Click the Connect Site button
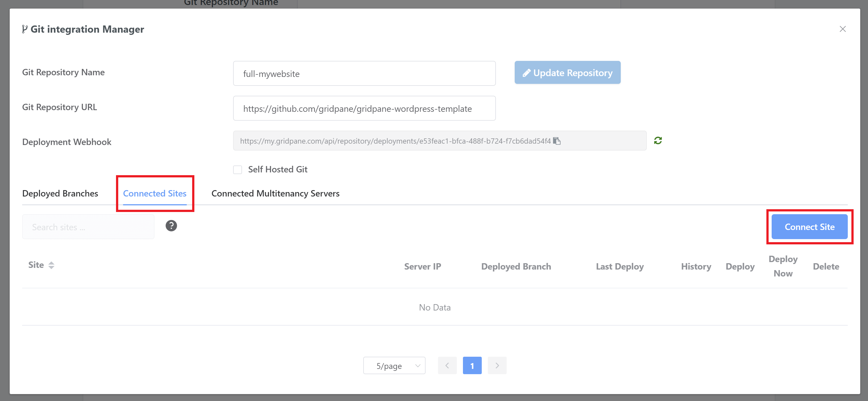Screen dimensions: 868x401 click(x=809, y=227)
